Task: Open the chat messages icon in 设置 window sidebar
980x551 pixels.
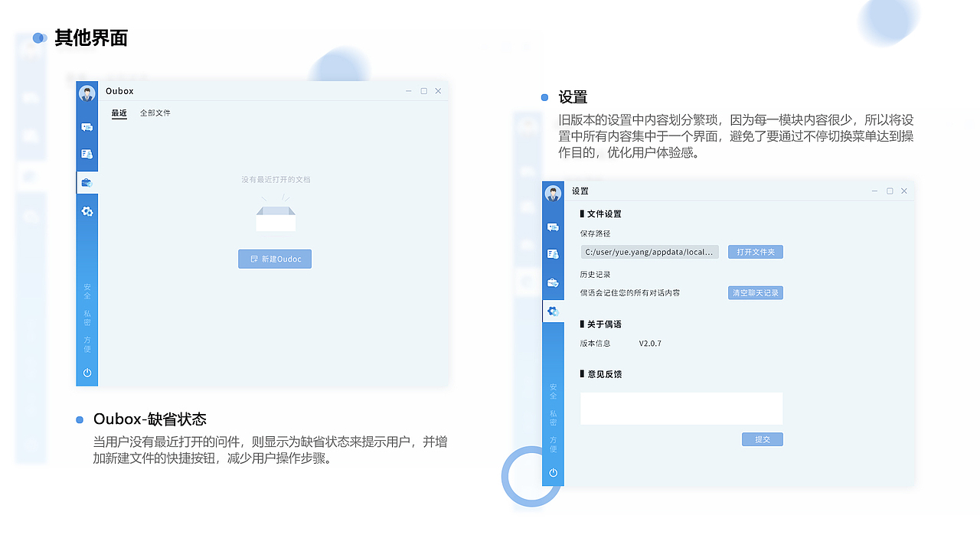Action: [x=553, y=227]
